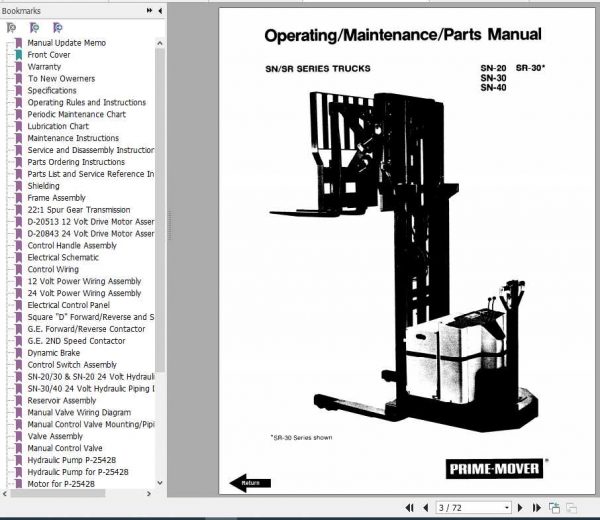Viewport: 600px width, 520px height.
Task: Click the greyed page view icon at far right
Action: coord(571,508)
